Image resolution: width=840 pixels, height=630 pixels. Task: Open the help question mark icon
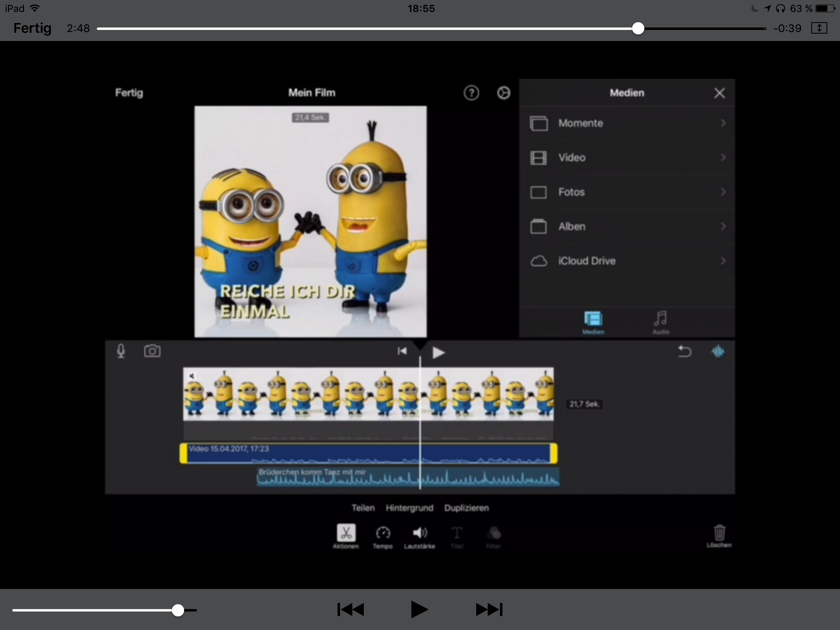[x=471, y=93]
